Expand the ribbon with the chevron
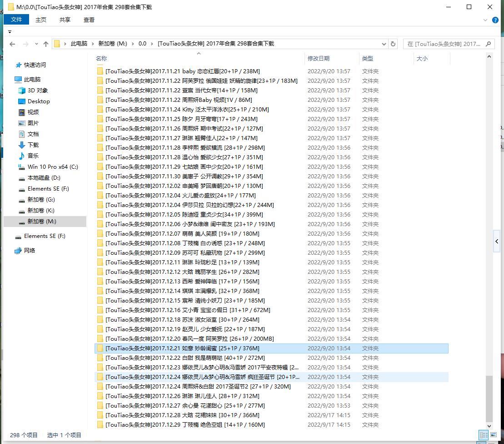 (x=485, y=20)
